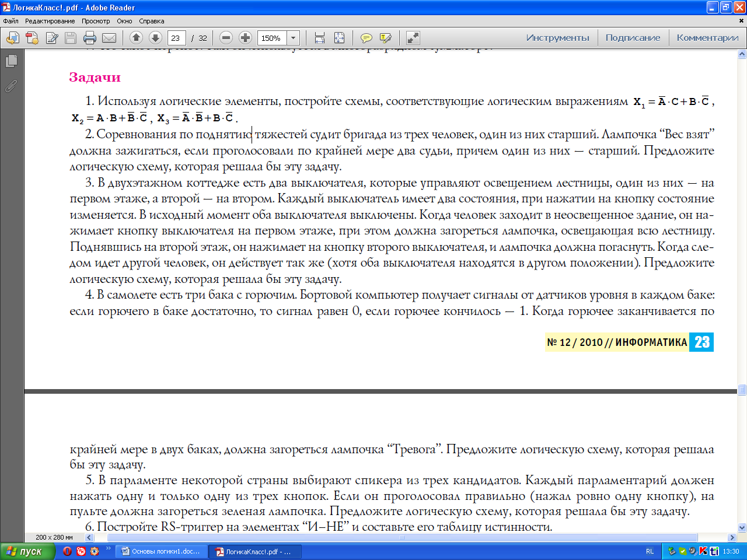
Task: Send file by email via the envelope icon
Action: point(109,38)
